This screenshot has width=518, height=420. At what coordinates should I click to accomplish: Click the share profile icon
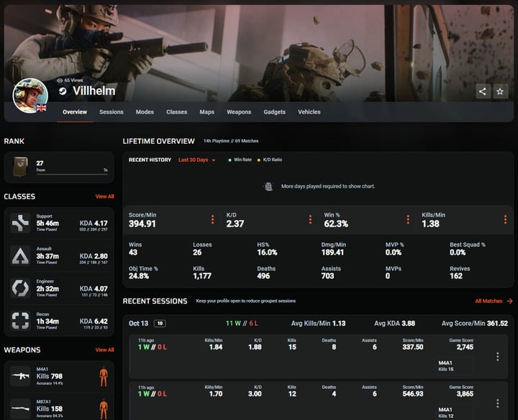(x=482, y=91)
